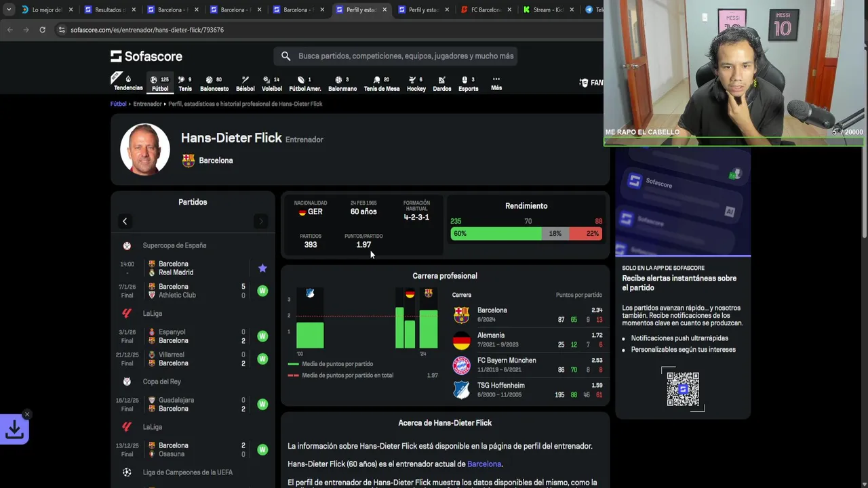Image resolution: width=868 pixels, height=488 pixels.
Task: Open Supercopa de España competition
Action: [x=174, y=245]
